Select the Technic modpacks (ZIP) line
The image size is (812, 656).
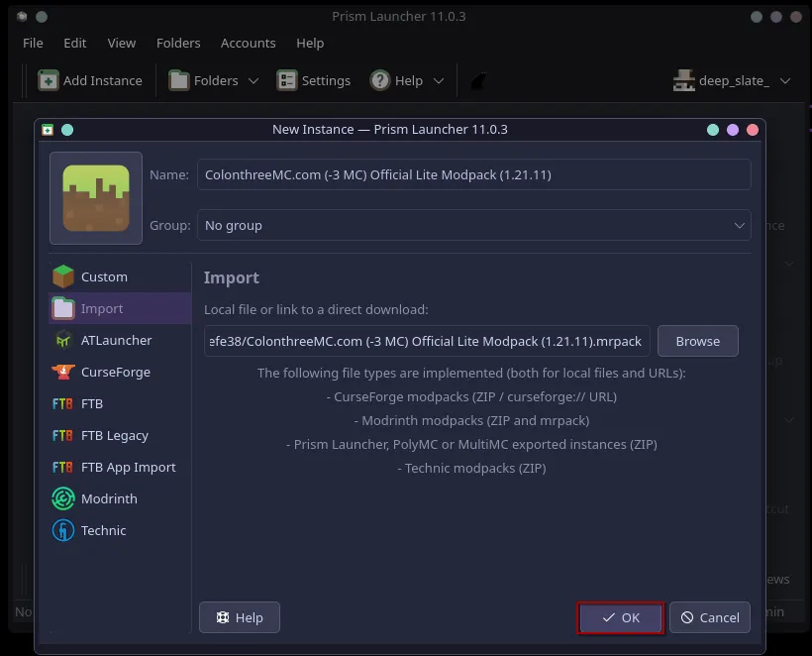(471, 469)
